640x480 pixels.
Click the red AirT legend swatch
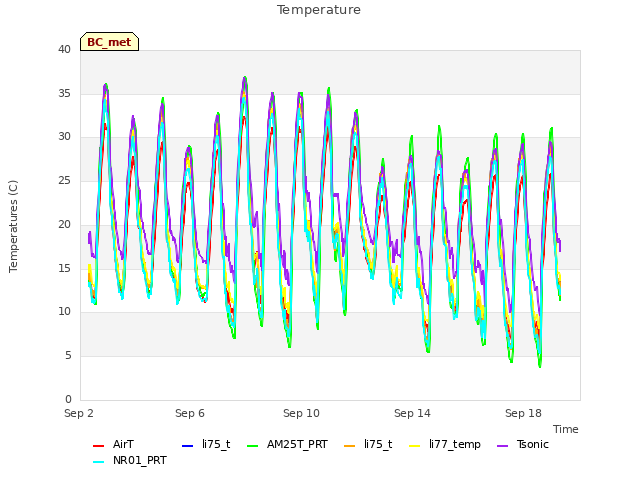tap(99, 445)
